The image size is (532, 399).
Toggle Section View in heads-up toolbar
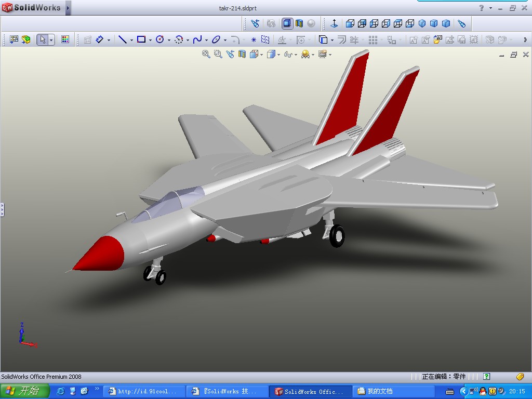[x=242, y=54]
